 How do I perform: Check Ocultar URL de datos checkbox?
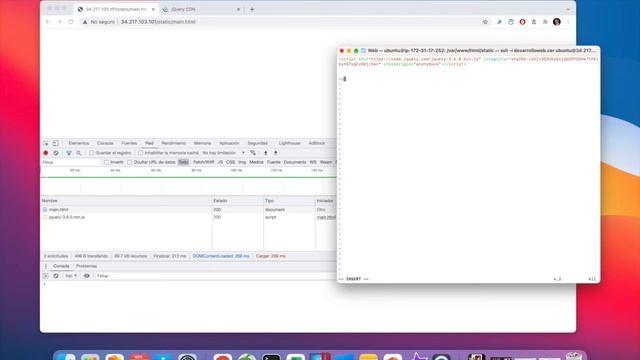[129, 162]
